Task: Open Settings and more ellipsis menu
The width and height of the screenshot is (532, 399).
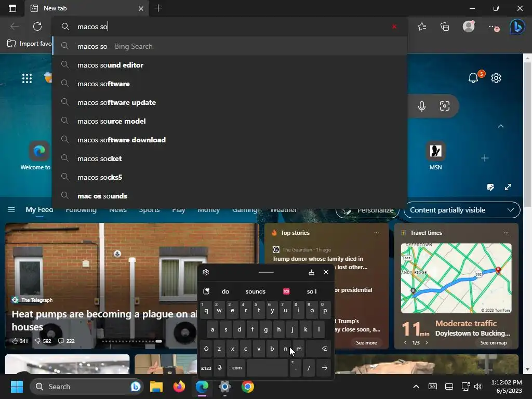Action: click(x=494, y=26)
